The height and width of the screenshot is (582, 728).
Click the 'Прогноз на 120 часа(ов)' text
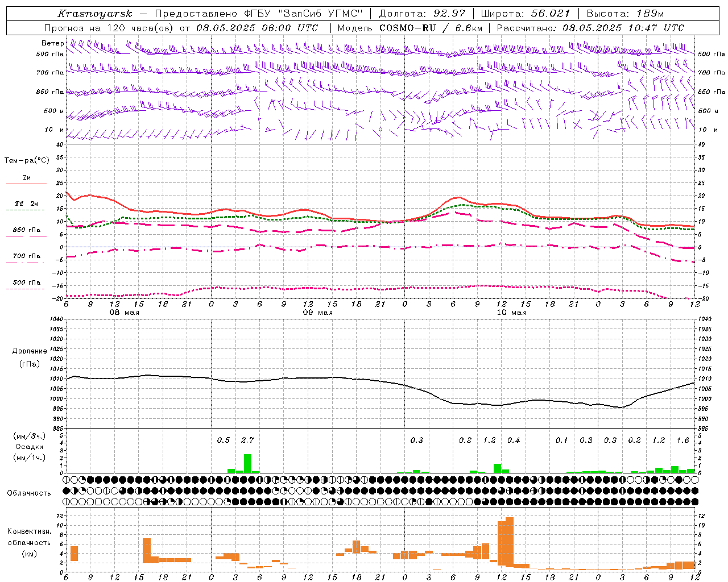click(109, 28)
